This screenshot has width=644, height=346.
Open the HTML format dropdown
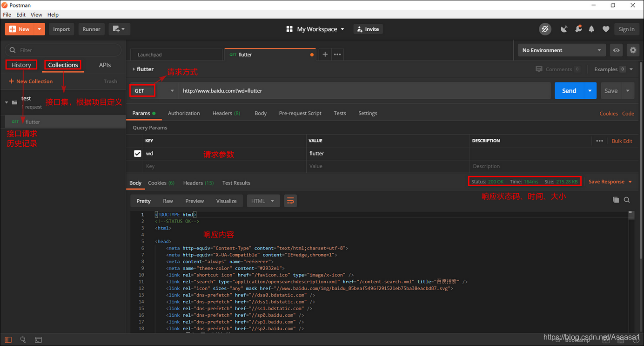[263, 201]
